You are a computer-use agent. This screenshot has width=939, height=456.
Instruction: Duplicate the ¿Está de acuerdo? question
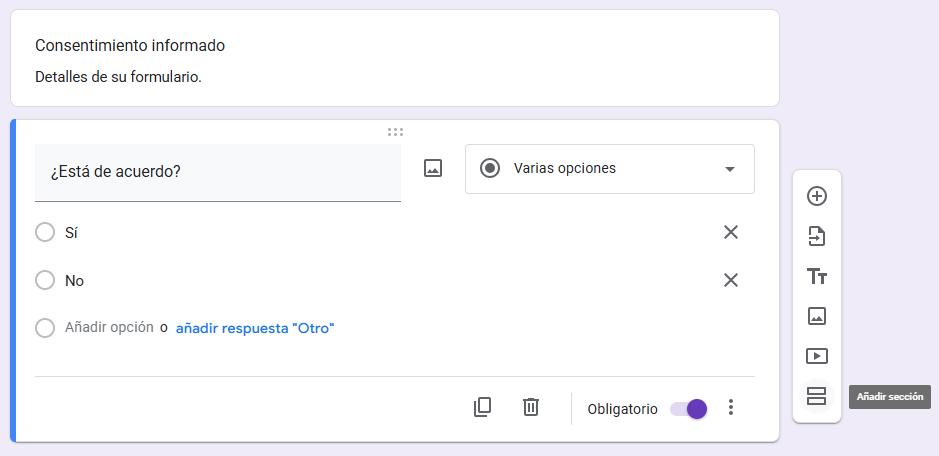pyautogui.click(x=483, y=407)
